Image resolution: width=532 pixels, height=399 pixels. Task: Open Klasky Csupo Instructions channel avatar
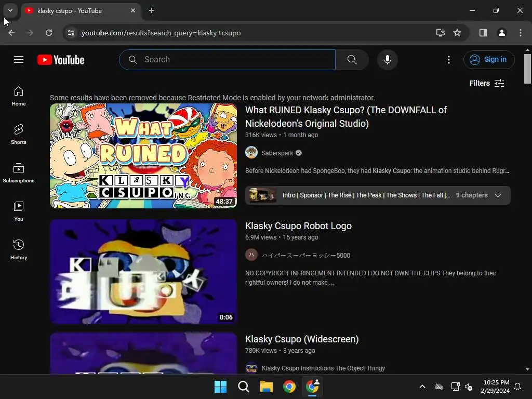click(x=251, y=368)
